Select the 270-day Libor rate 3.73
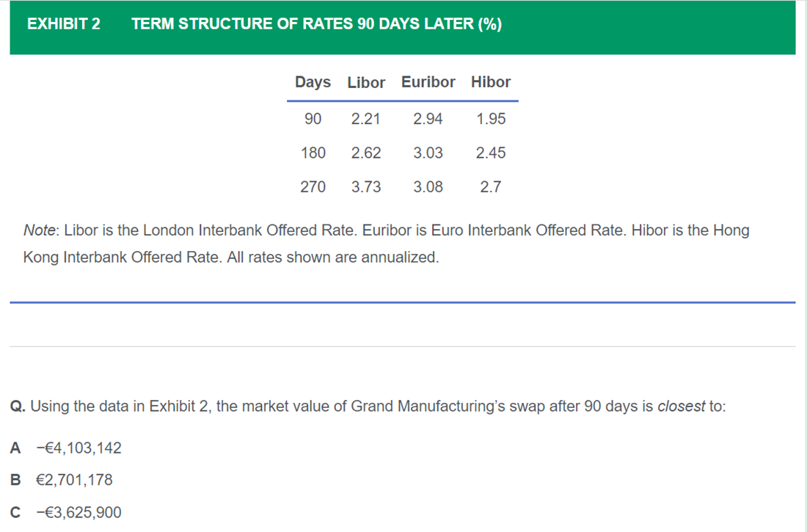Viewport: 807px width, 532px height. click(x=366, y=186)
